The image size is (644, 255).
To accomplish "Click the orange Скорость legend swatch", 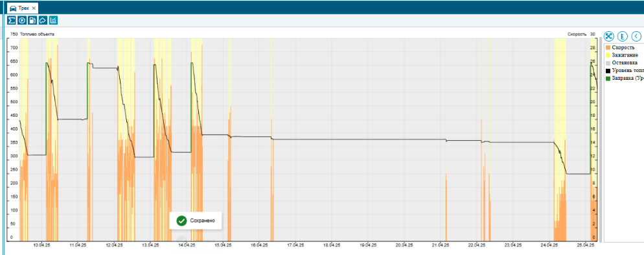I will (x=608, y=47).
